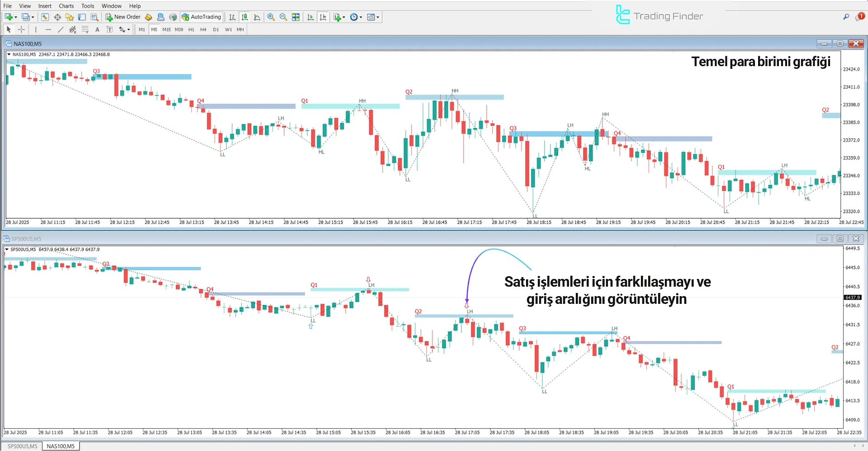The height and width of the screenshot is (451, 868).
Task: Open the Tools menu
Action: pos(88,6)
